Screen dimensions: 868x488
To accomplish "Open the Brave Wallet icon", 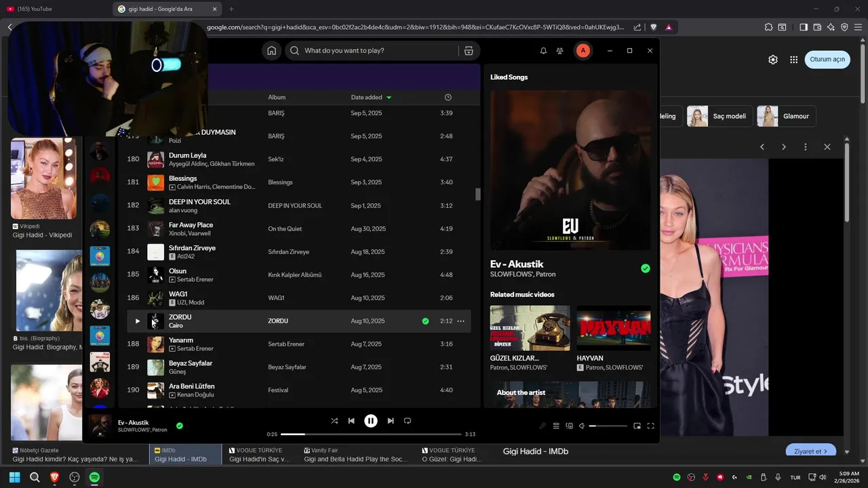I will [x=817, y=27].
